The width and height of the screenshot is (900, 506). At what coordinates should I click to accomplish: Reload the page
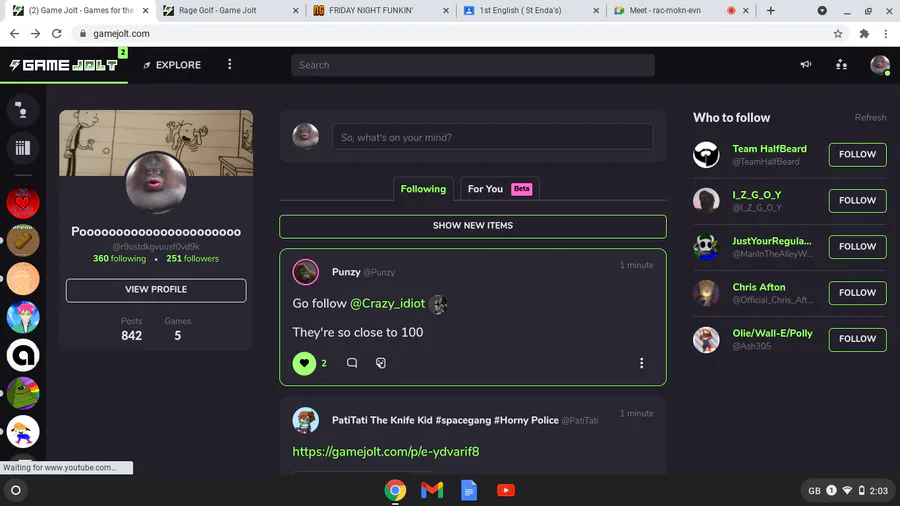[56, 34]
